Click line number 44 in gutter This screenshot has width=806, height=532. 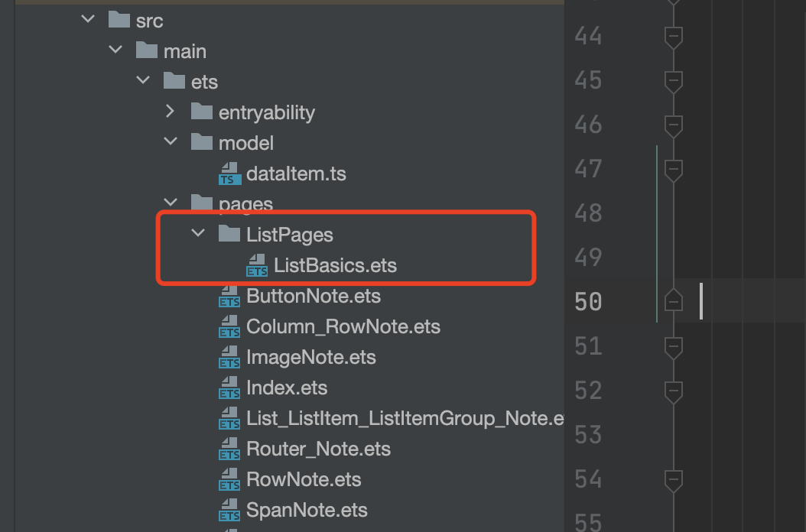[x=588, y=36]
